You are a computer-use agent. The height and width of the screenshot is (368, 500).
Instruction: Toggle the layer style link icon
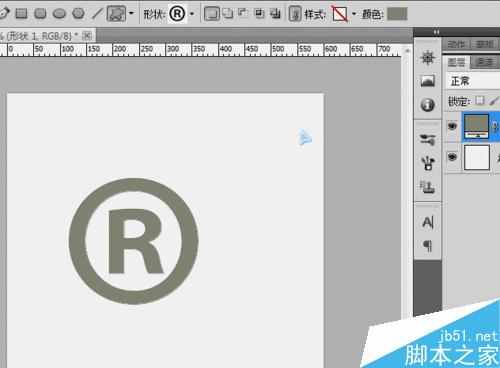tap(295, 14)
